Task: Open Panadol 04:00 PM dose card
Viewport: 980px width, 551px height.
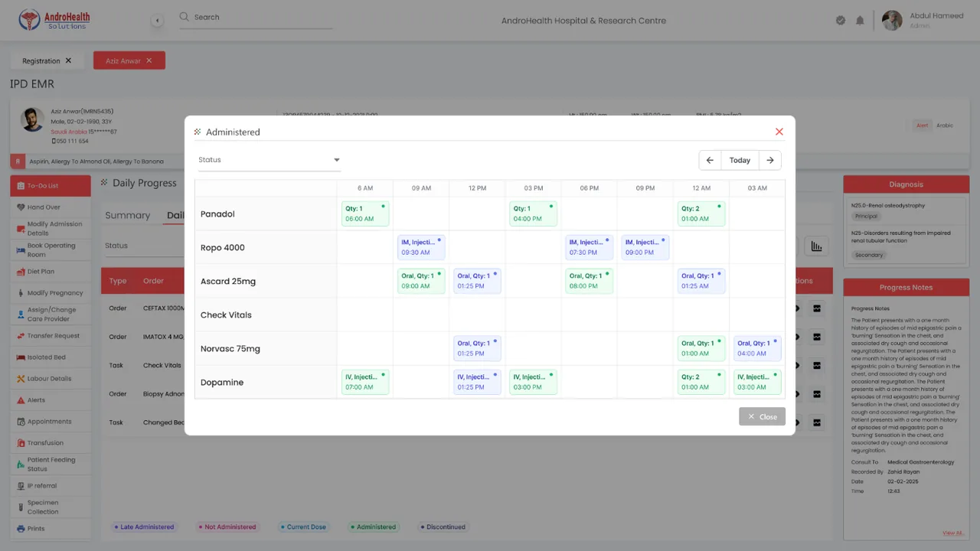Action: pyautogui.click(x=533, y=214)
